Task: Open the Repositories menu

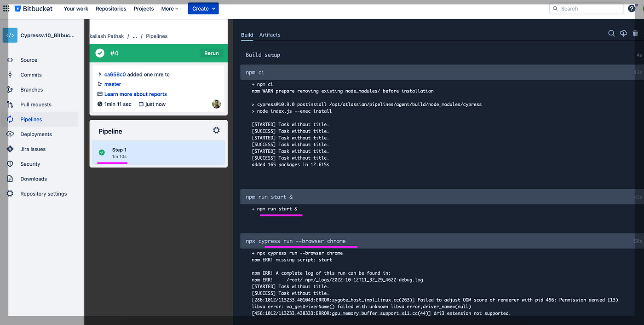Action: click(x=111, y=9)
